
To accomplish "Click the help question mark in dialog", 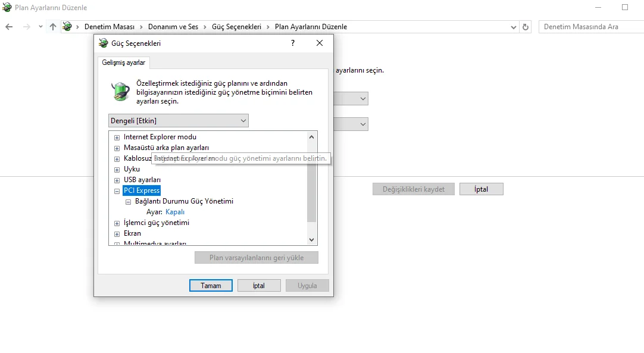I will tap(293, 43).
